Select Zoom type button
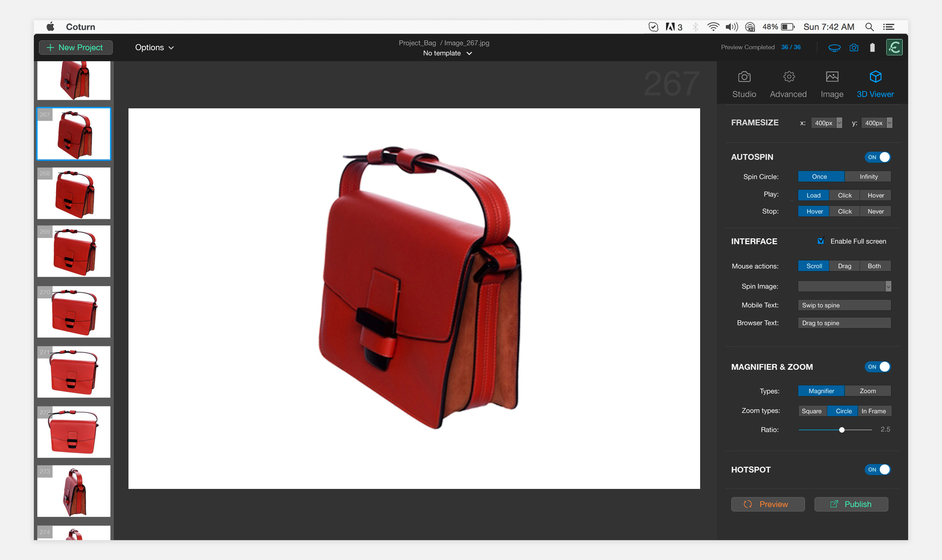Image resolution: width=942 pixels, height=560 pixels. 867,391
